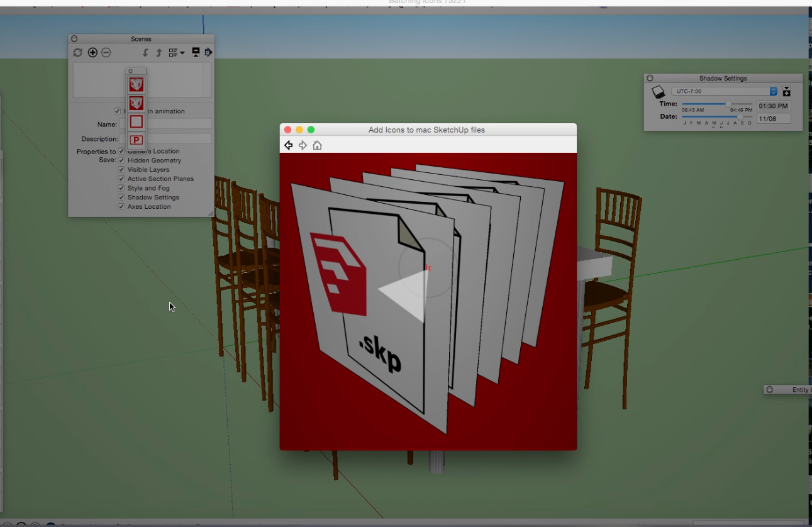
Task: Open the Scenes details menu arrow
Action: tap(208, 52)
